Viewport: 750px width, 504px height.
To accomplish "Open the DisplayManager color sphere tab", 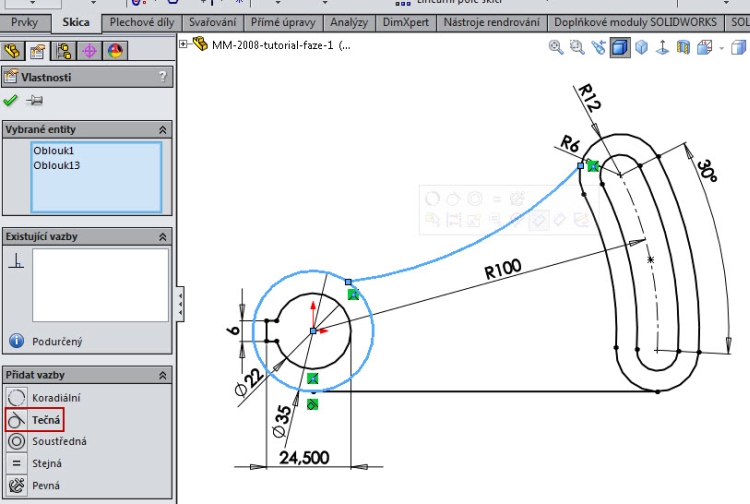I will (x=115, y=50).
